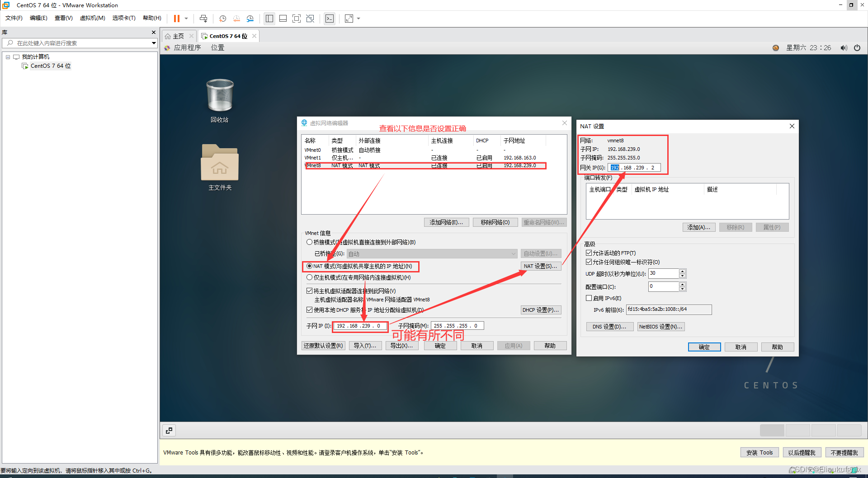The width and height of the screenshot is (868, 478).
Task: Open the 应用程序 menu in CentOS
Action: click(x=187, y=48)
